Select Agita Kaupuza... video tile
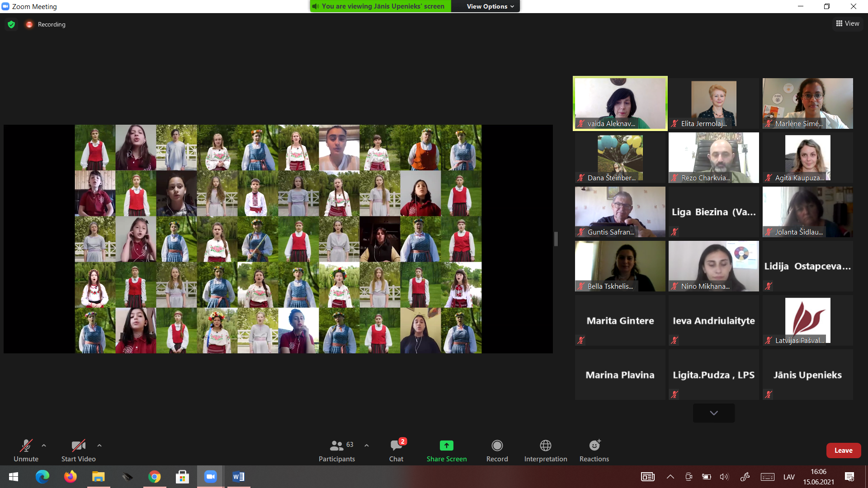 click(x=808, y=158)
